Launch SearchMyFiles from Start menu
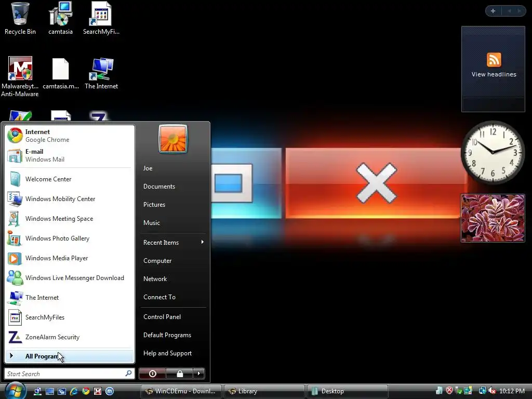This screenshot has height=399, width=532. pos(70,317)
